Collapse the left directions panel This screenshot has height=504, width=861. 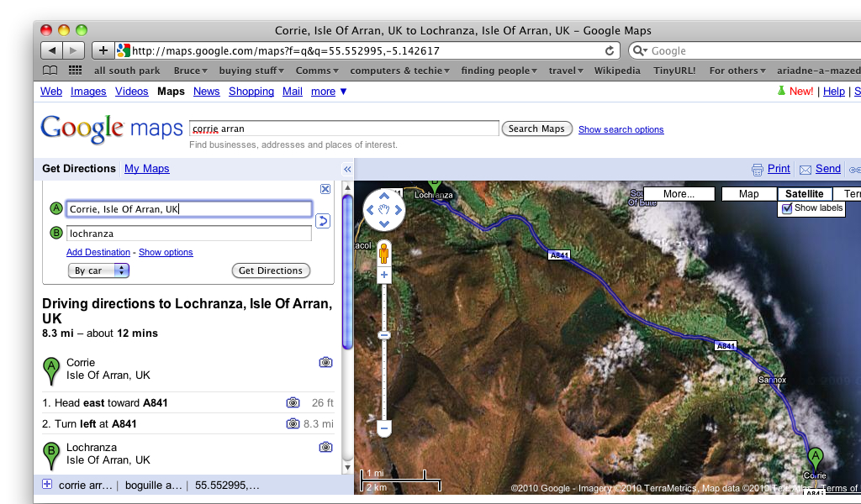point(347,169)
